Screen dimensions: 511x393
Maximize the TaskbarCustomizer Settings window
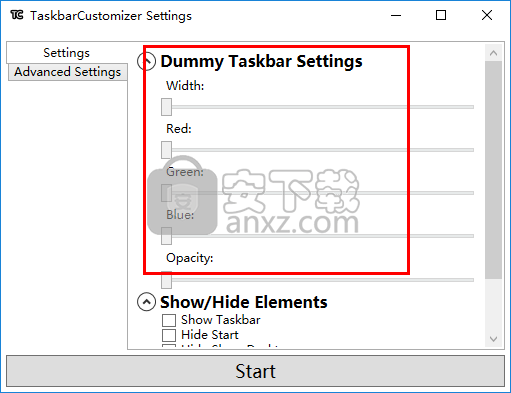tap(441, 15)
